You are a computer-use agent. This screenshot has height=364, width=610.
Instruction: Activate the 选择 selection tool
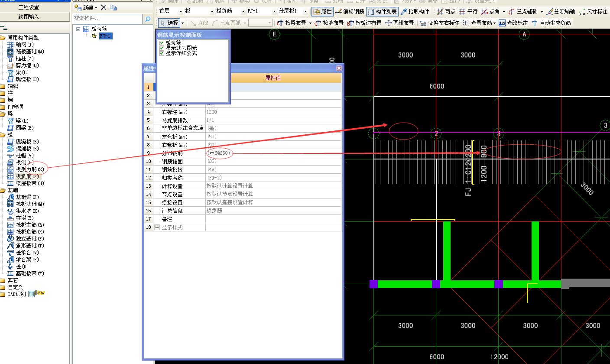(x=169, y=23)
